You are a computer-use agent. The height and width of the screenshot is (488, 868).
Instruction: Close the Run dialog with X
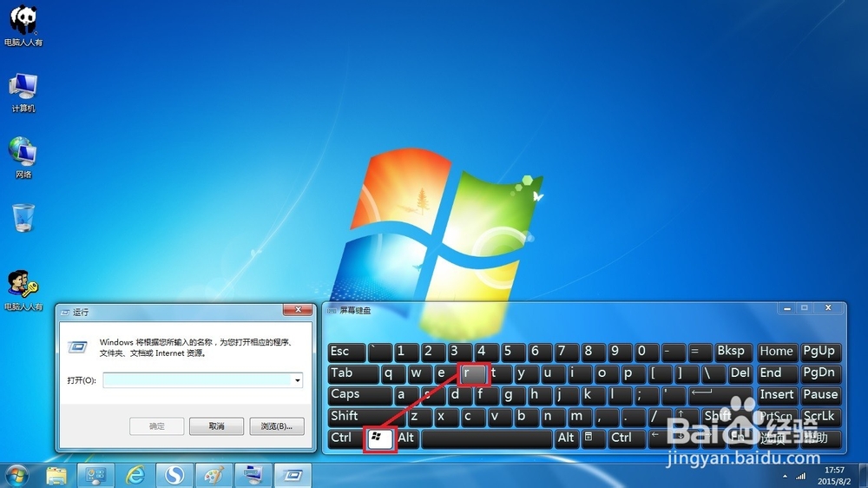pos(298,310)
